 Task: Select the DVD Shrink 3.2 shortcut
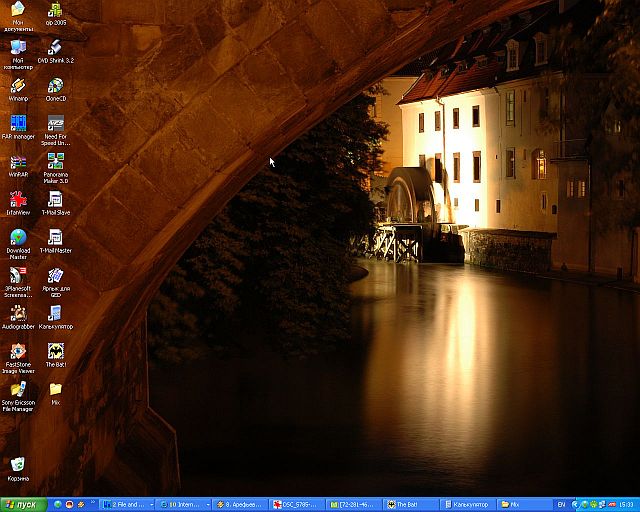pos(56,51)
